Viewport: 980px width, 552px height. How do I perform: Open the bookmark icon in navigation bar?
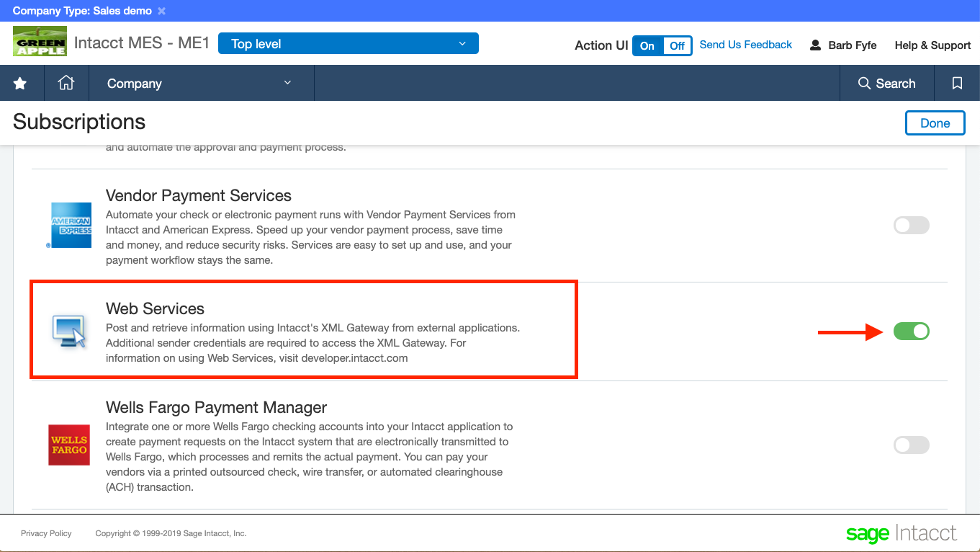[x=957, y=84]
